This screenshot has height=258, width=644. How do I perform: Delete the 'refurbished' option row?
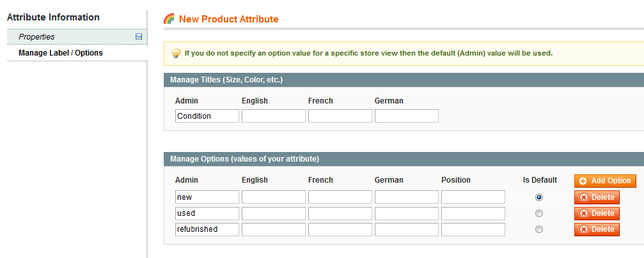point(596,229)
